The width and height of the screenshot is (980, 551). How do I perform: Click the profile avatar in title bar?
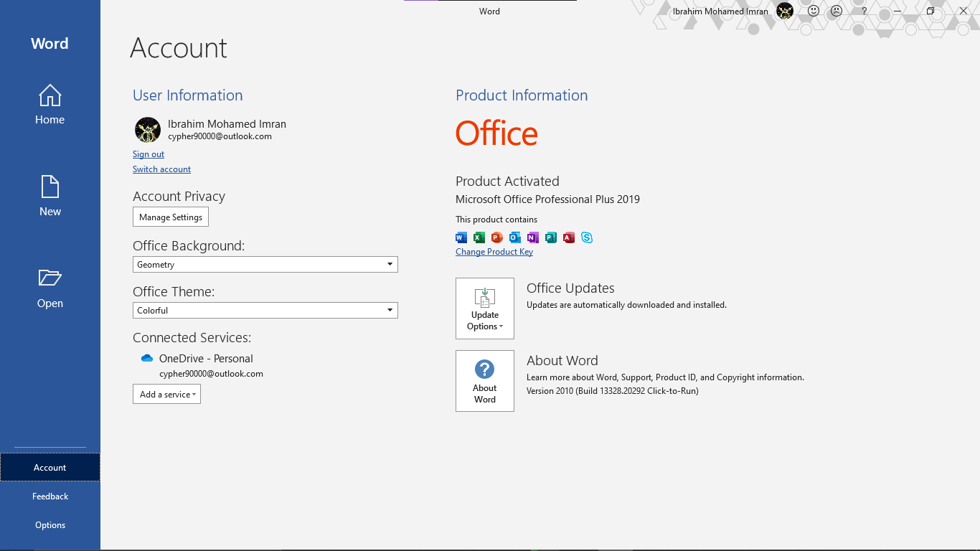coord(785,11)
